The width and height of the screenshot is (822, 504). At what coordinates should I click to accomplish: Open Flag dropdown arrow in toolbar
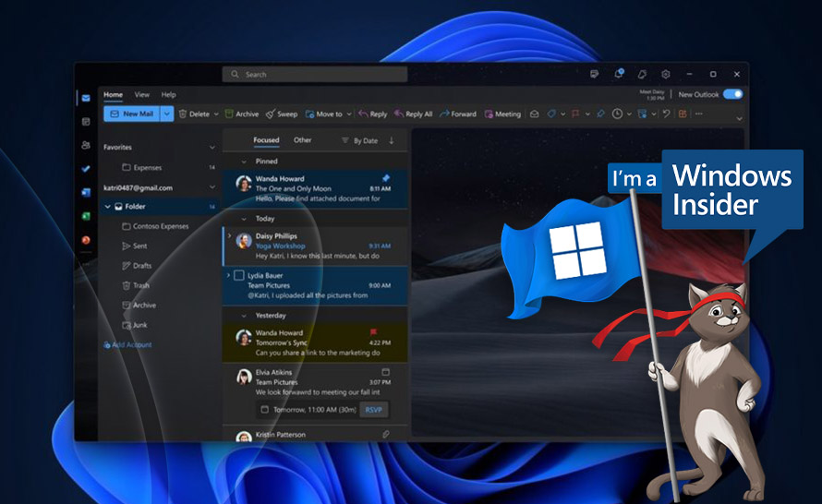point(587,114)
